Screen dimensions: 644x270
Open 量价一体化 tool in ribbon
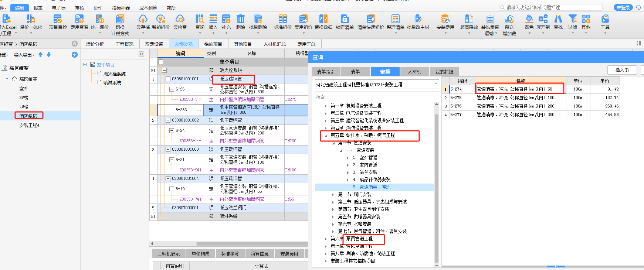(31, 22)
